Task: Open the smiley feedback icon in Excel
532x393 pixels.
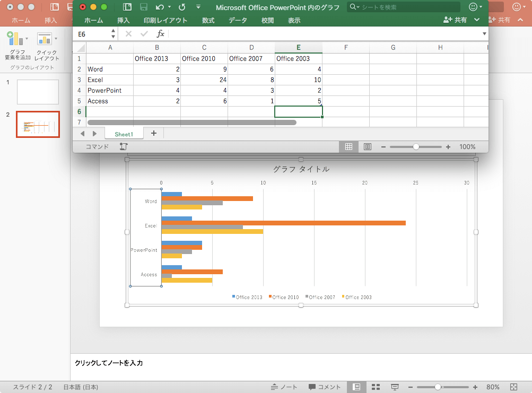Action: (x=473, y=7)
